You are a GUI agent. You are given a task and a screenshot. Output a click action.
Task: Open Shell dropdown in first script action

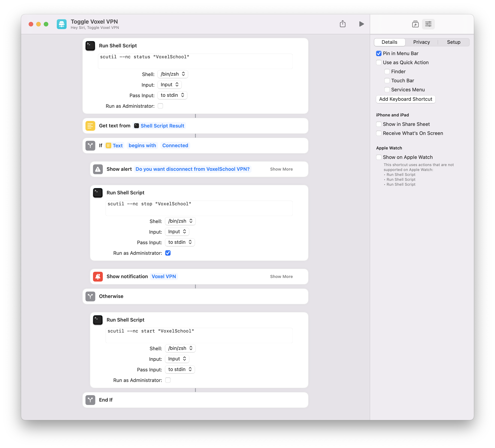tap(173, 74)
